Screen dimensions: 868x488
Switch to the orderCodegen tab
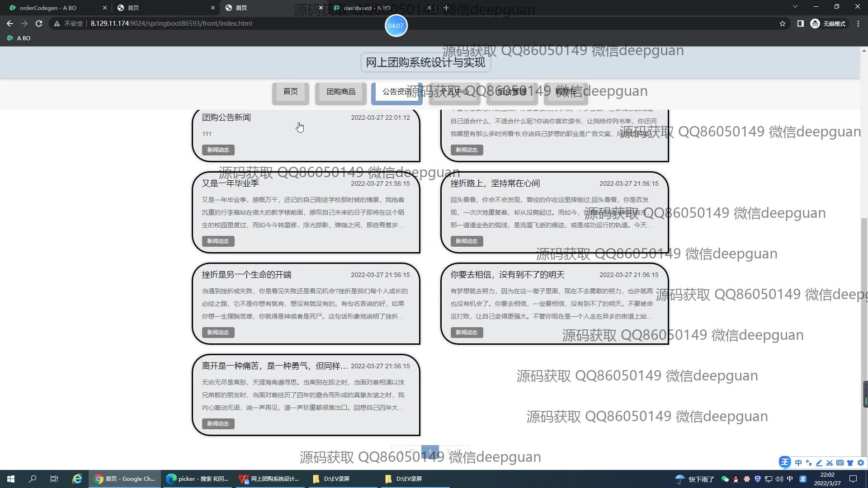click(x=48, y=8)
